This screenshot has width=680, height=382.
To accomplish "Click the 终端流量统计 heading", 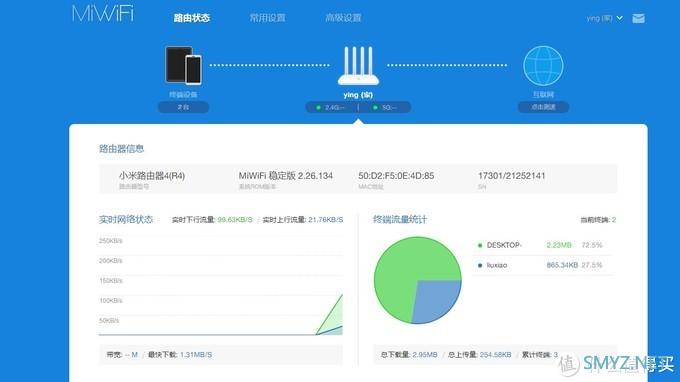I will [400, 219].
